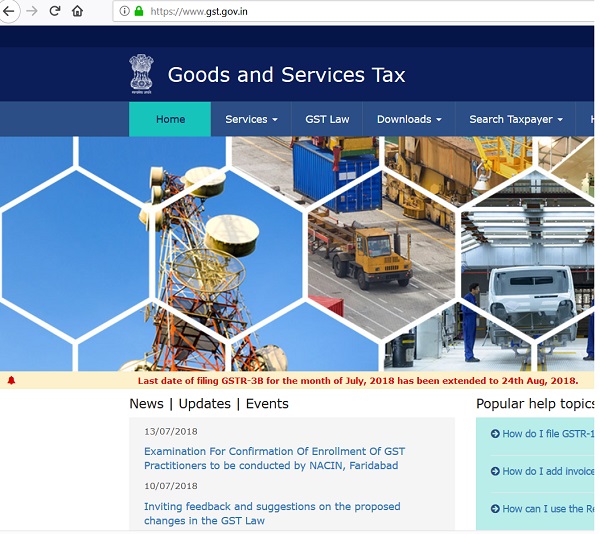Select the Home tab in navigation
Image resolution: width=600 pixels, height=534 pixels.
tap(170, 119)
